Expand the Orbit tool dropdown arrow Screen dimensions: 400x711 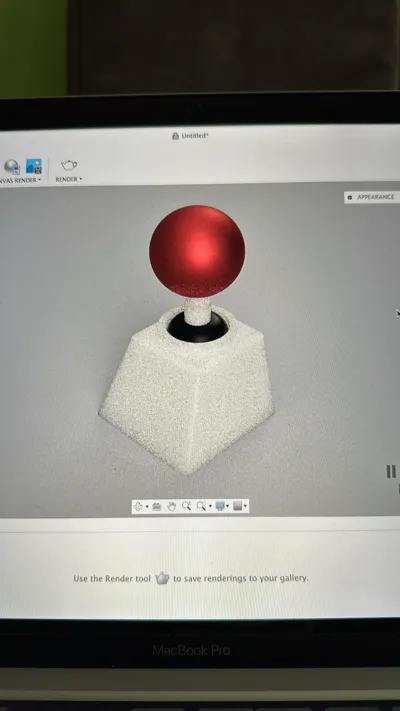pos(147,507)
